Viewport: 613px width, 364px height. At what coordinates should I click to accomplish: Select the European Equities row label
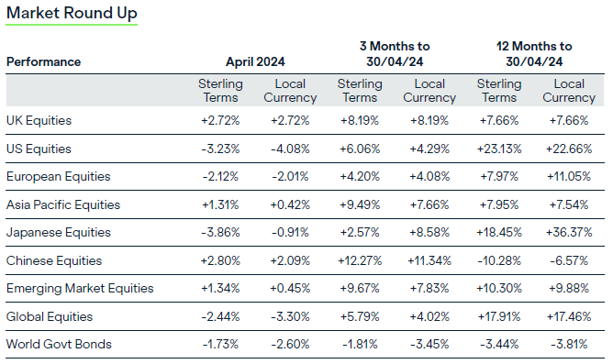[x=58, y=177]
